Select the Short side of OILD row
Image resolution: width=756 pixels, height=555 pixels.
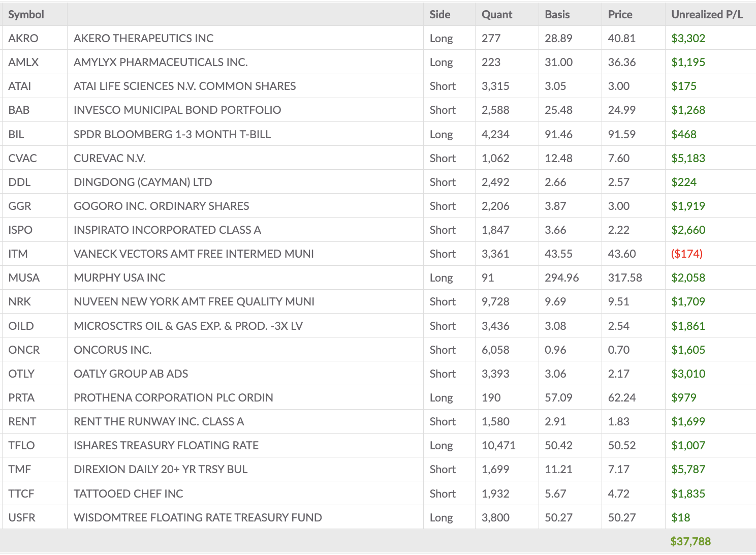coord(443,326)
